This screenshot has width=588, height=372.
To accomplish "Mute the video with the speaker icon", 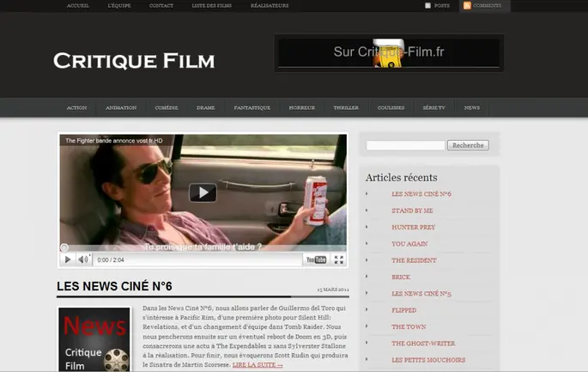I will 83,259.
